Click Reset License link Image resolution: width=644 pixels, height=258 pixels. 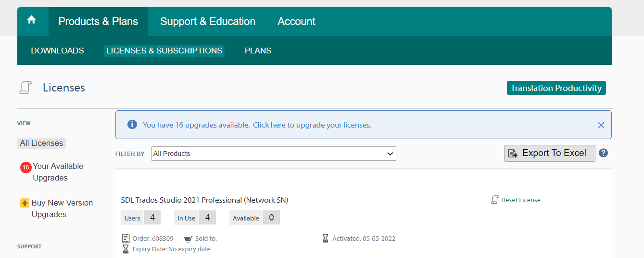[x=521, y=200]
